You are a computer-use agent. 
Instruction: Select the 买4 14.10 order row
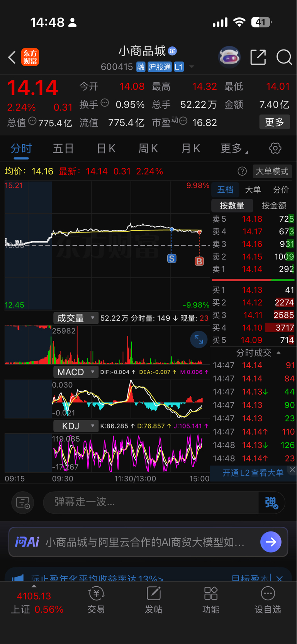pos(253,328)
